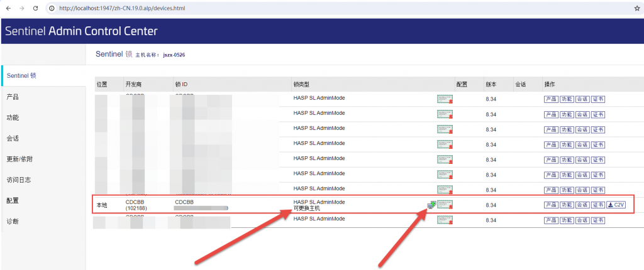Open 产品 button in the local key row
The image size is (644, 270).
coord(550,205)
